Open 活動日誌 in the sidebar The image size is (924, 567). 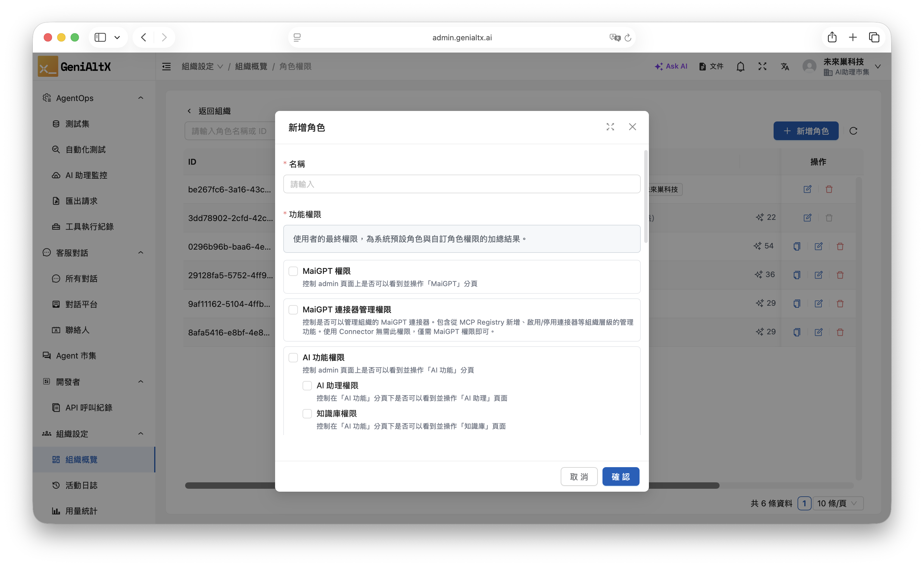81,485
